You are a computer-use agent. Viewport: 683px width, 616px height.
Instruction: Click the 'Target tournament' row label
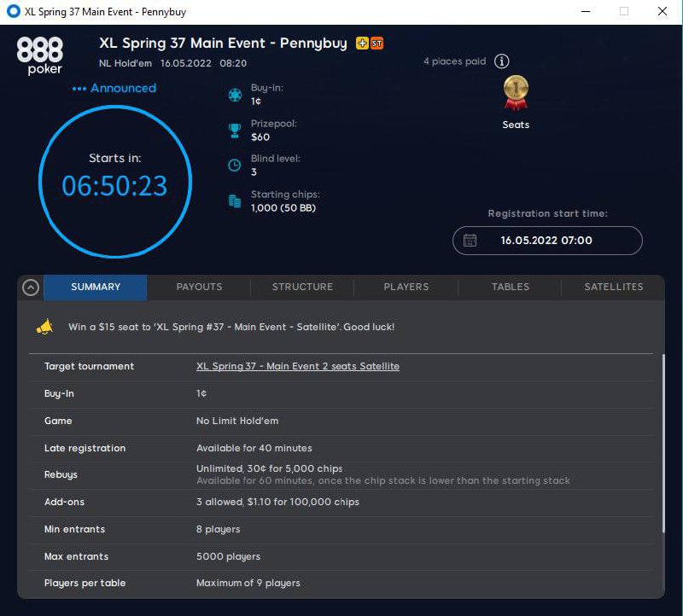(x=90, y=366)
